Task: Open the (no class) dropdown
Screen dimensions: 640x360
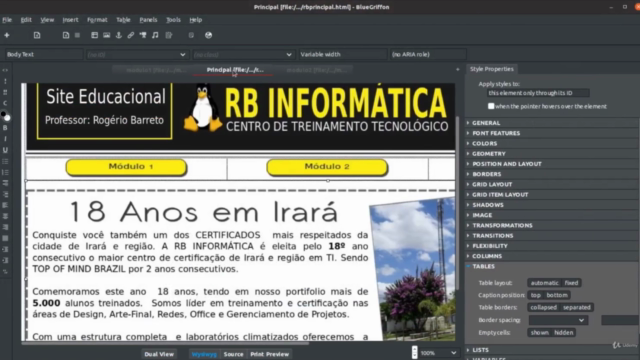Action: [243, 54]
